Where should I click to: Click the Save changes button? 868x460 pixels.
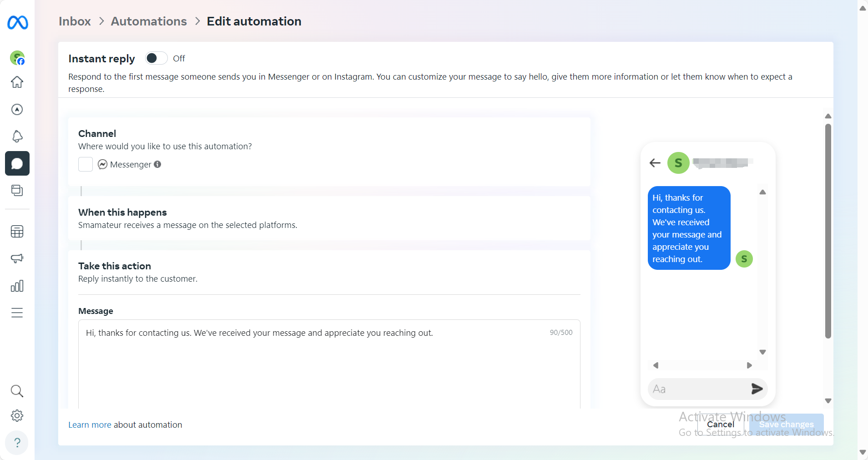[x=786, y=424]
